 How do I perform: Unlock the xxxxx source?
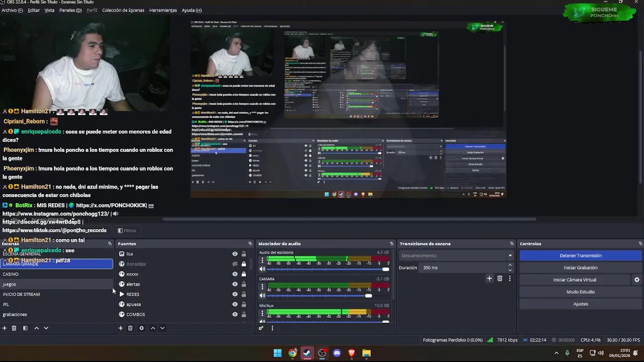[244, 274]
